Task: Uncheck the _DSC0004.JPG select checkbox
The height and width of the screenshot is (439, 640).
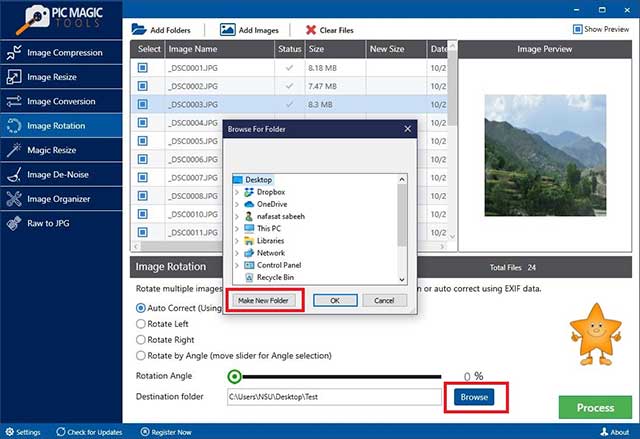Action: 142,123
